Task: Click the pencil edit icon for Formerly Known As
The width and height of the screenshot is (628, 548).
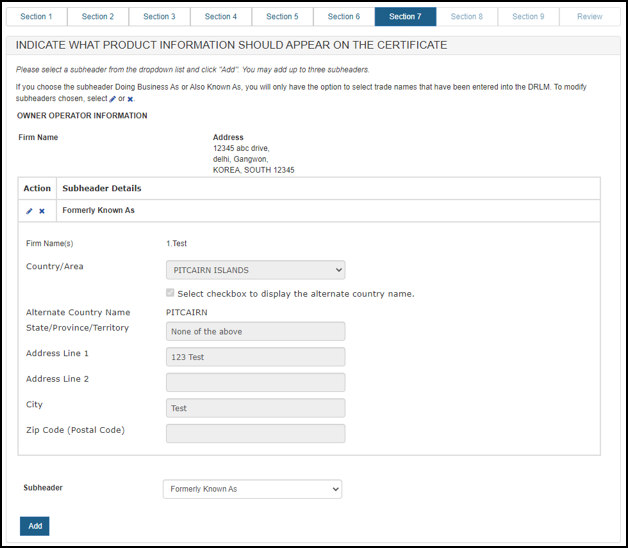Action: coord(29,211)
